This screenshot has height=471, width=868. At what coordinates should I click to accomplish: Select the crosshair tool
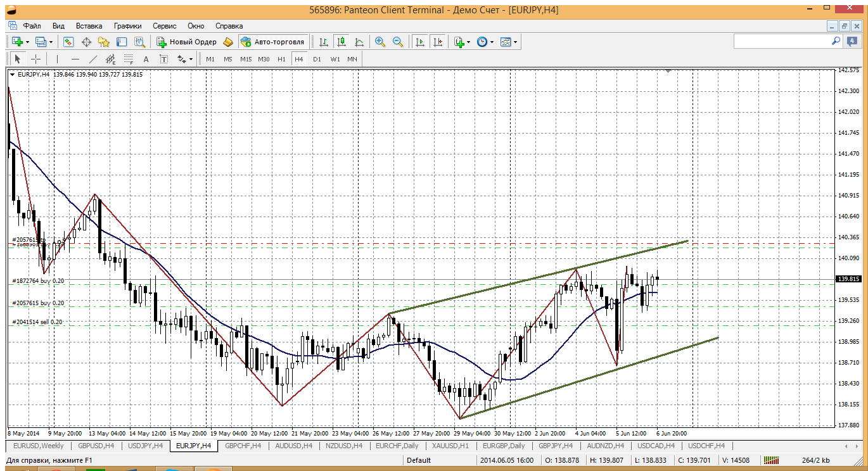tap(36, 59)
